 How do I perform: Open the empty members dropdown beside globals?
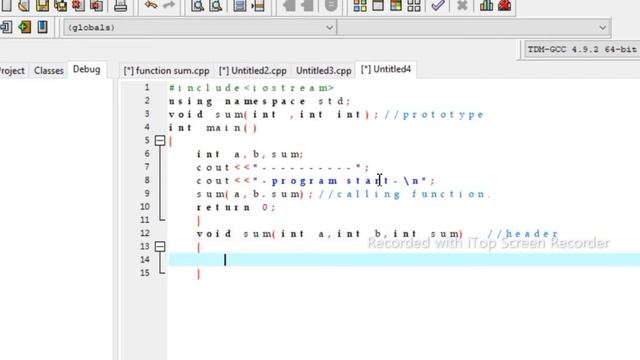click(473, 28)
